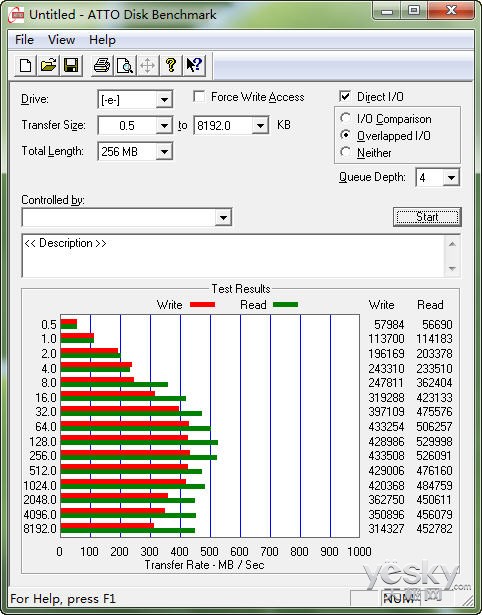Viewport: 482px width, 615px height.
Task: Expand the Drive dropdown
Action: [x=164, y=100]
